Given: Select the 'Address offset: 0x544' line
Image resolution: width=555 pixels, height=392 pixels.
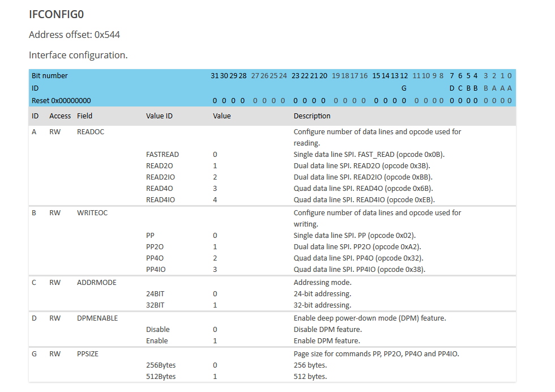Looking at the screenshot, I should tap(74, 35).
